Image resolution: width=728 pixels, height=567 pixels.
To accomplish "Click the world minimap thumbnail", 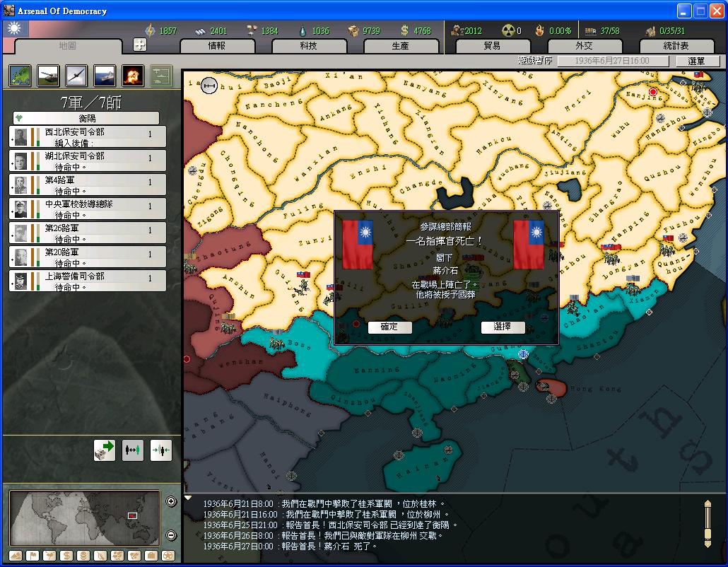I will point(85,518).
